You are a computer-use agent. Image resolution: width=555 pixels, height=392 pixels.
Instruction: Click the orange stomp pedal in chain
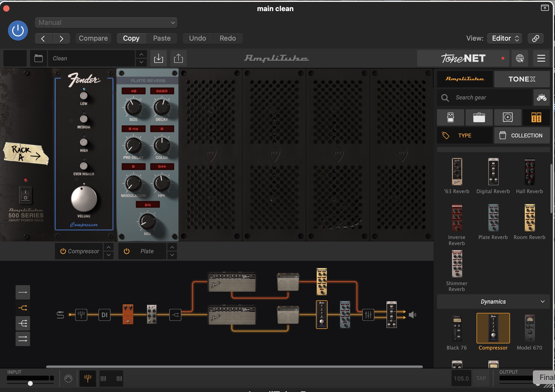(128, 314)
